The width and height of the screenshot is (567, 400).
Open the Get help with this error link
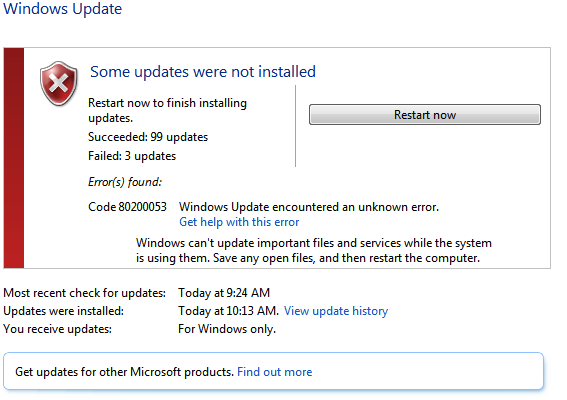click(x=239, y=222)
